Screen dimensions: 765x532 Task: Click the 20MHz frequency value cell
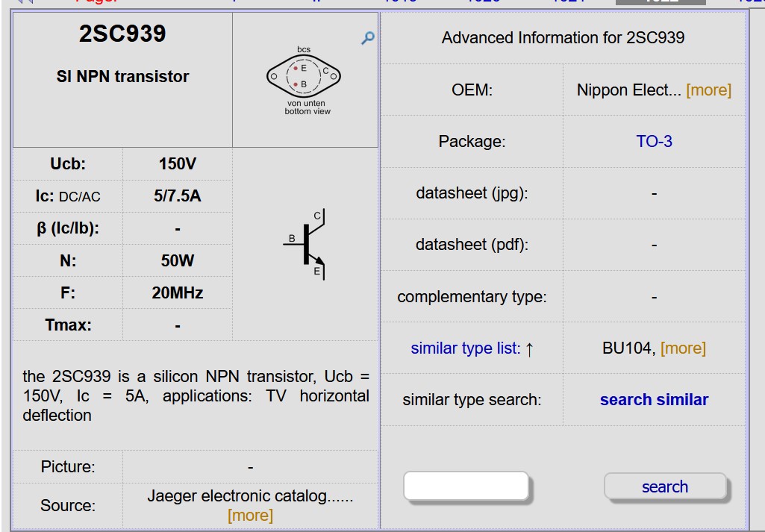pyautogui.click(x=178, y=293)
